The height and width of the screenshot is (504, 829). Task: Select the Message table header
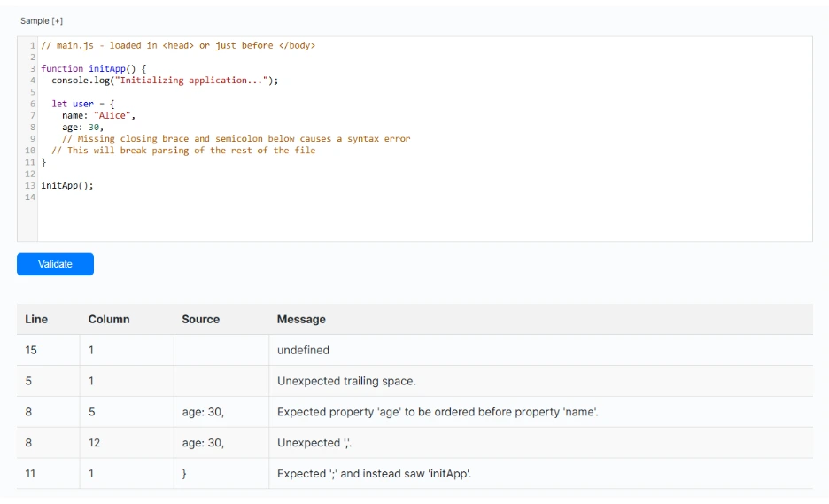pyautogui.click(x=301, y=319)
